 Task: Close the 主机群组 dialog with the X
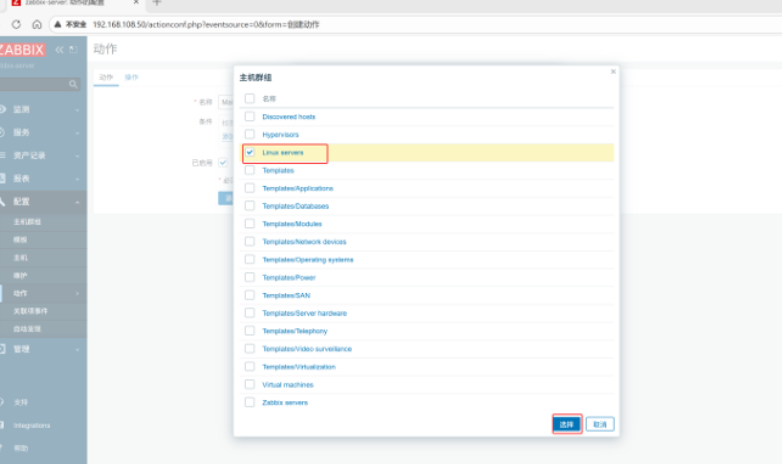coord(613,72)
